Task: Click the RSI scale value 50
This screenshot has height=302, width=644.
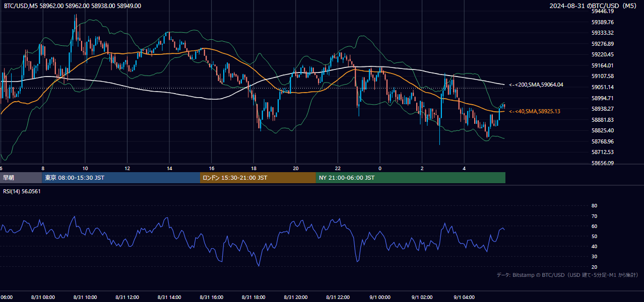Action: 594,237
